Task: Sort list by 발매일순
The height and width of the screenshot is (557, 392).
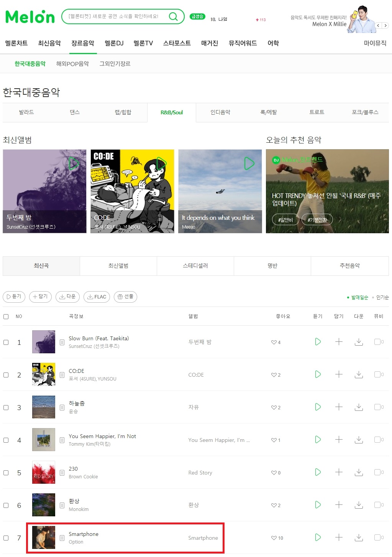Action: click(359, 297)
